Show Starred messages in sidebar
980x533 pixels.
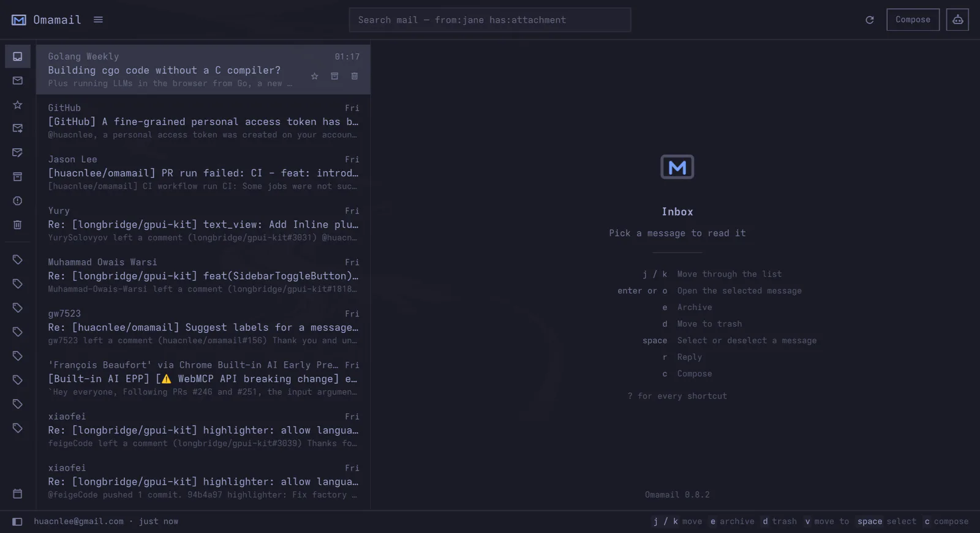click(18, 105)
